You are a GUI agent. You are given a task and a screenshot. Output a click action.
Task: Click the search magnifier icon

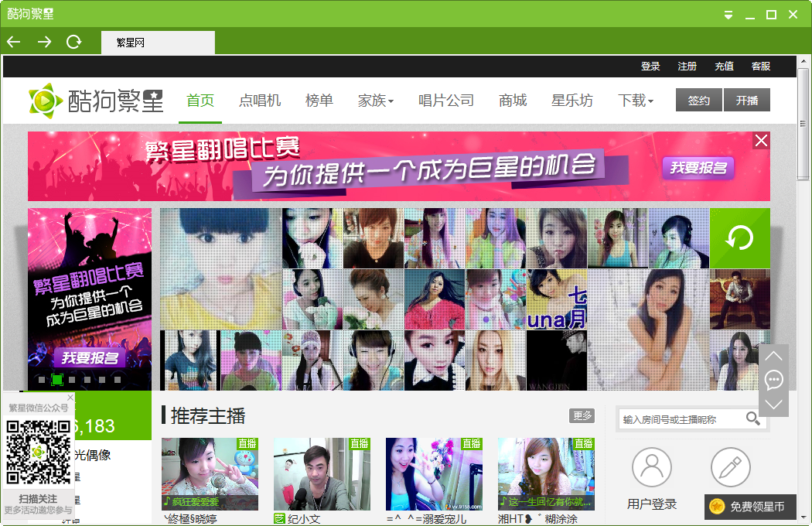tap(752, 418)
